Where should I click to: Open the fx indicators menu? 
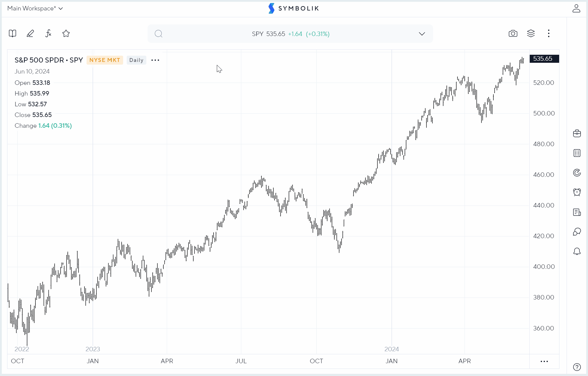pyautogui.click(x=48, y=33)
